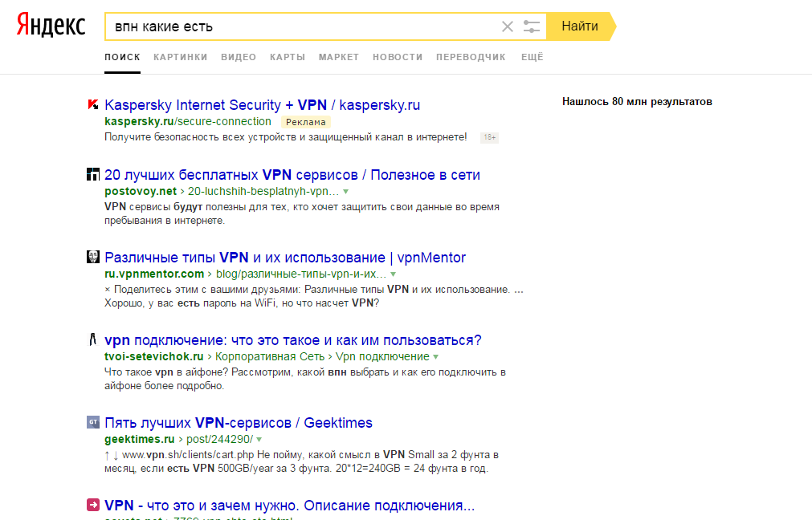Click the vpnMentor favicon
This screenshot has width=812, height=520.
click(x=92, y=257)
